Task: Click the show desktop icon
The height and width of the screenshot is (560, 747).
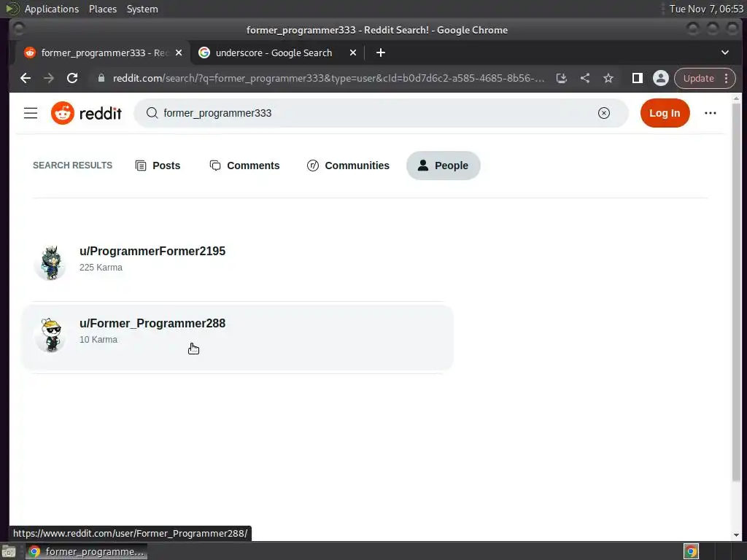Action: 9,551
